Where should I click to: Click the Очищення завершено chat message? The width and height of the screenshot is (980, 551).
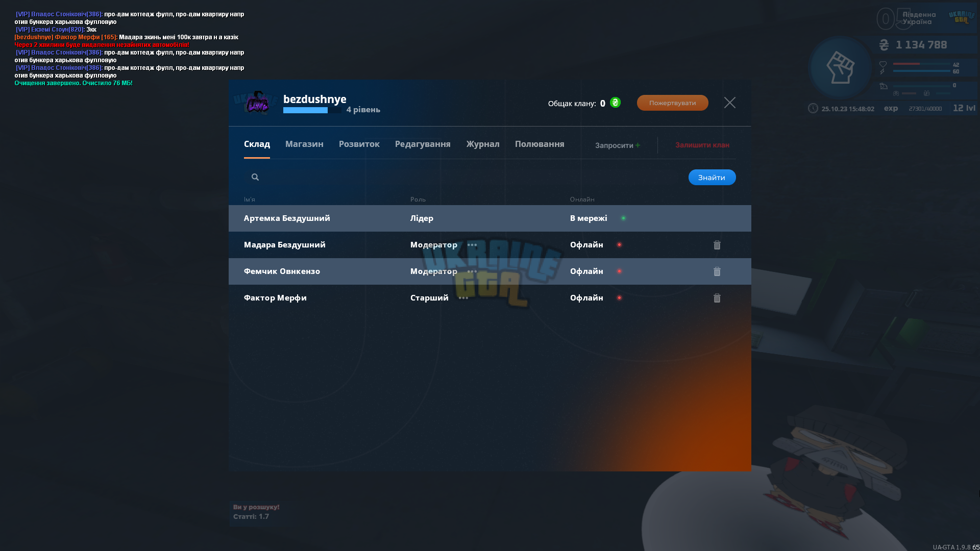tap(73, 83)
